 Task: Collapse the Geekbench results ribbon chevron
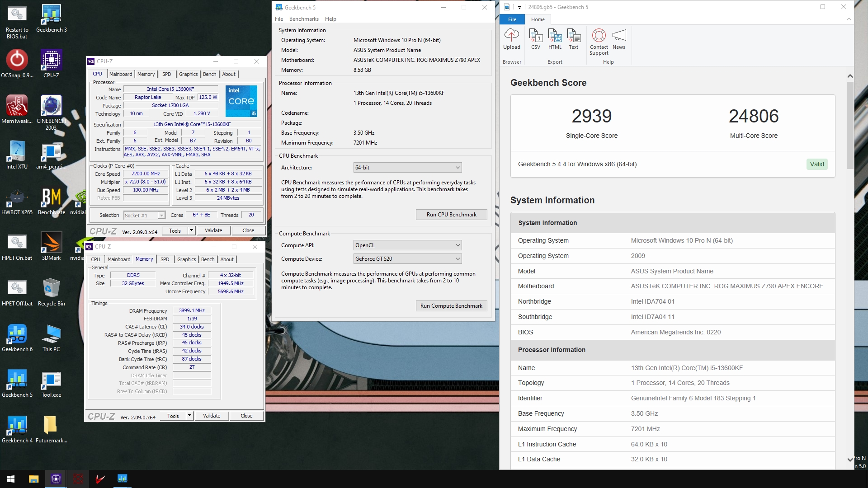[849, 19]
